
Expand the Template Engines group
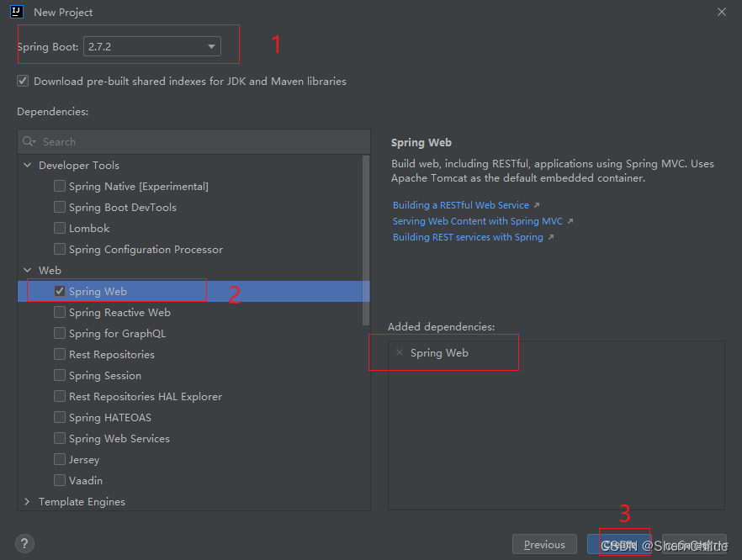pos(28,501)
